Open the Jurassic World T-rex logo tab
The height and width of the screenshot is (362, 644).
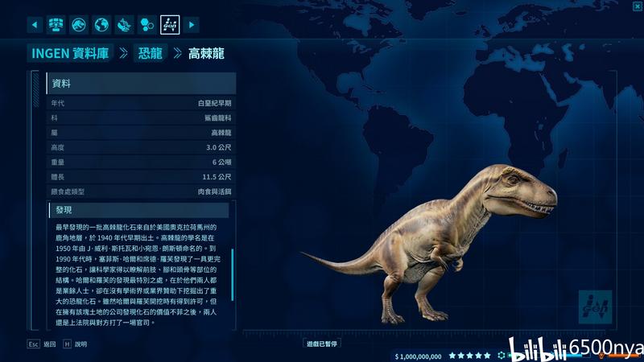[78, 25]
